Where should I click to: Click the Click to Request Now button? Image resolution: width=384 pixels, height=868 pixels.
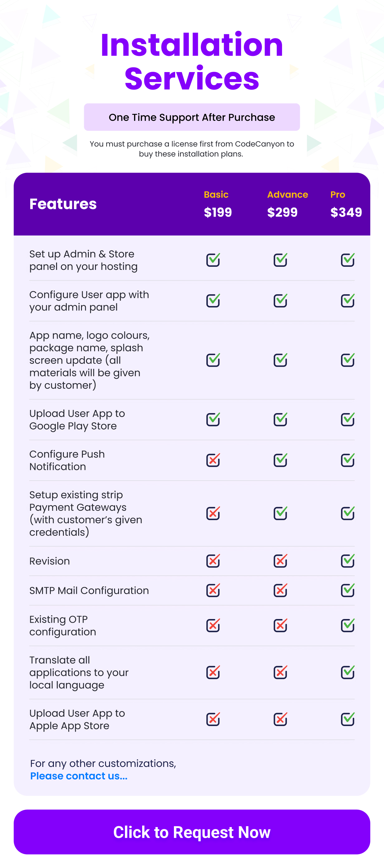tap(192, 832)
